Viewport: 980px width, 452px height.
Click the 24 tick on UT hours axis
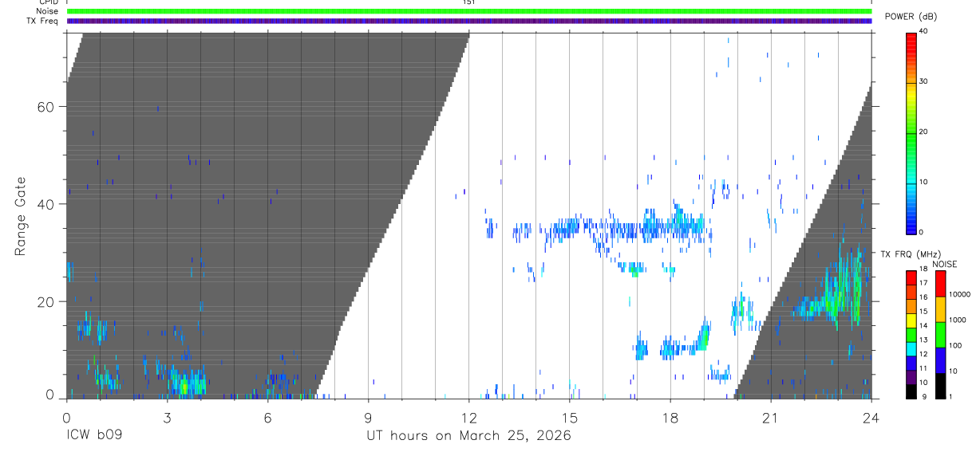coord(871,417)
